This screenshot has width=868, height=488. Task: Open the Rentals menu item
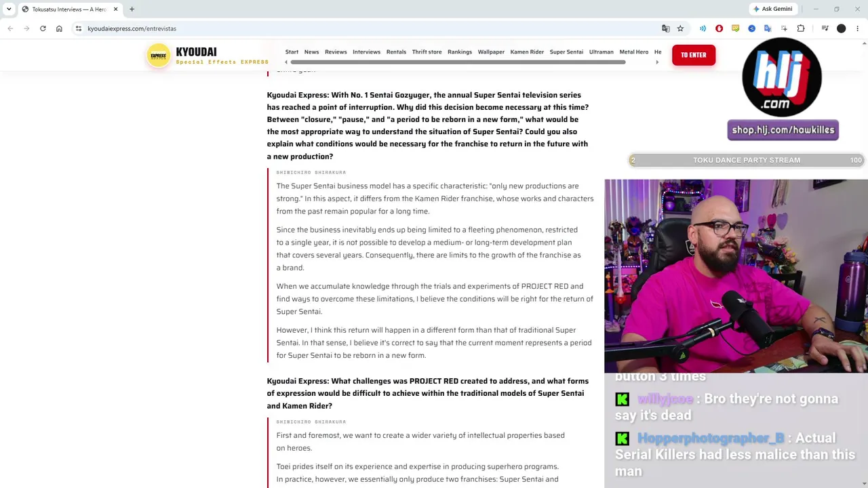coord(396,52)
